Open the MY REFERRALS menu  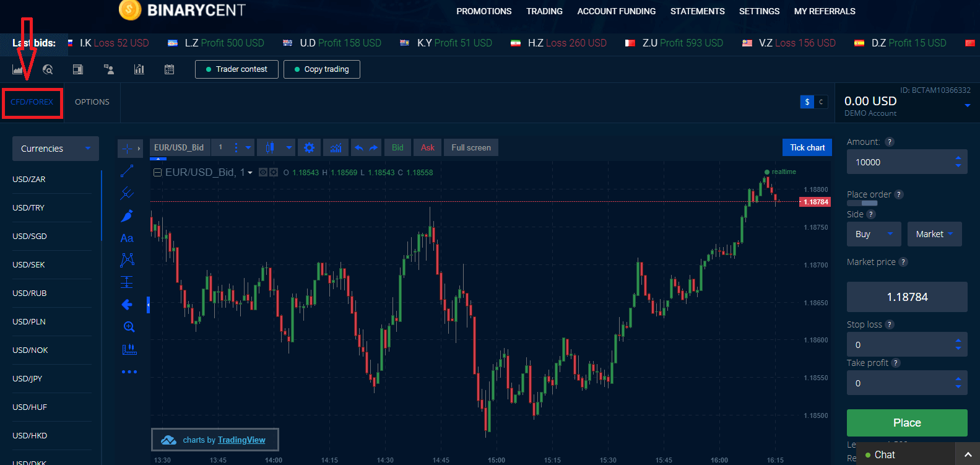825,11
